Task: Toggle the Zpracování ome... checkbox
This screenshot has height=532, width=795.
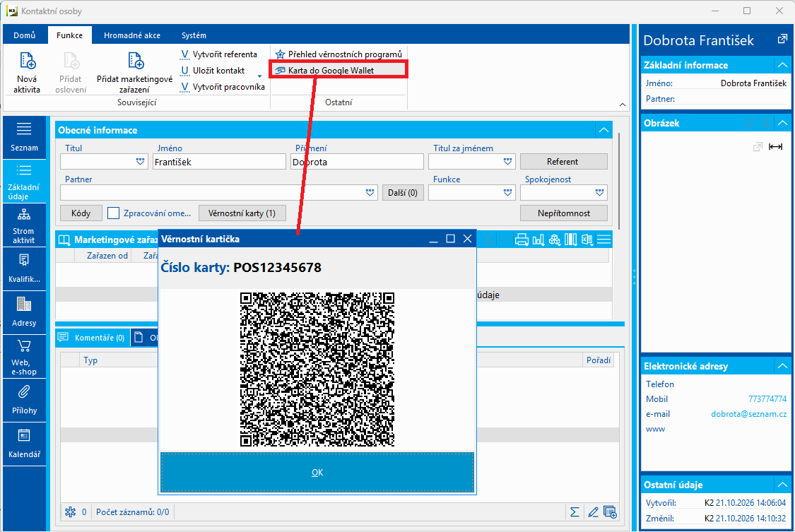Action: pos(114,213)
